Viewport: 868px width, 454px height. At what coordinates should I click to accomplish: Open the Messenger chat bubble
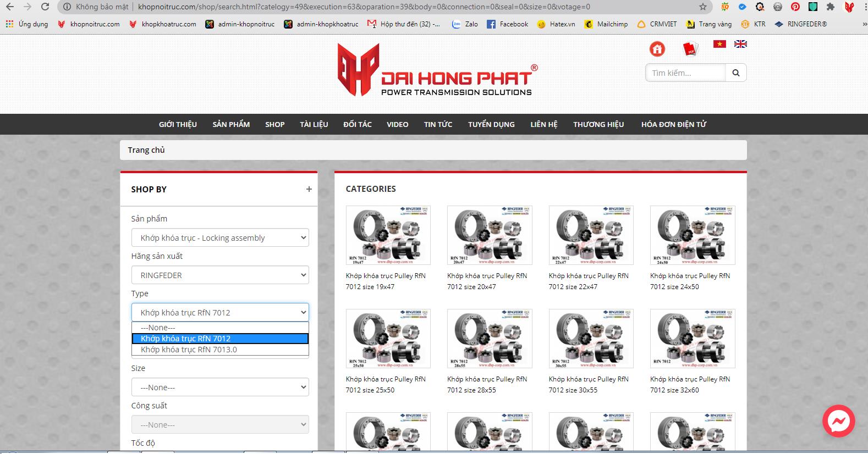pyautogui.click(x=838, y=421)
